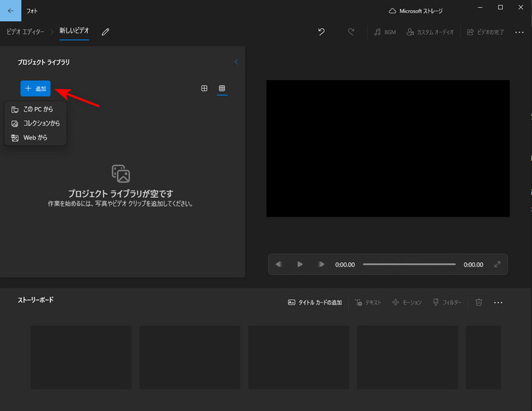Screen dimensions: 532x411
Task: Click Microsoft ストレージ cloud status
Action: point(416,11)
